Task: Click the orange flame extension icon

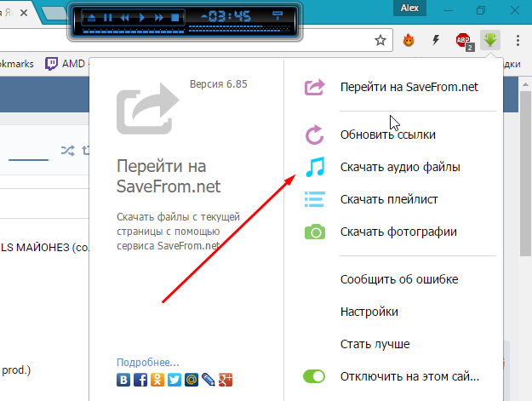Action: click(409, 40)
